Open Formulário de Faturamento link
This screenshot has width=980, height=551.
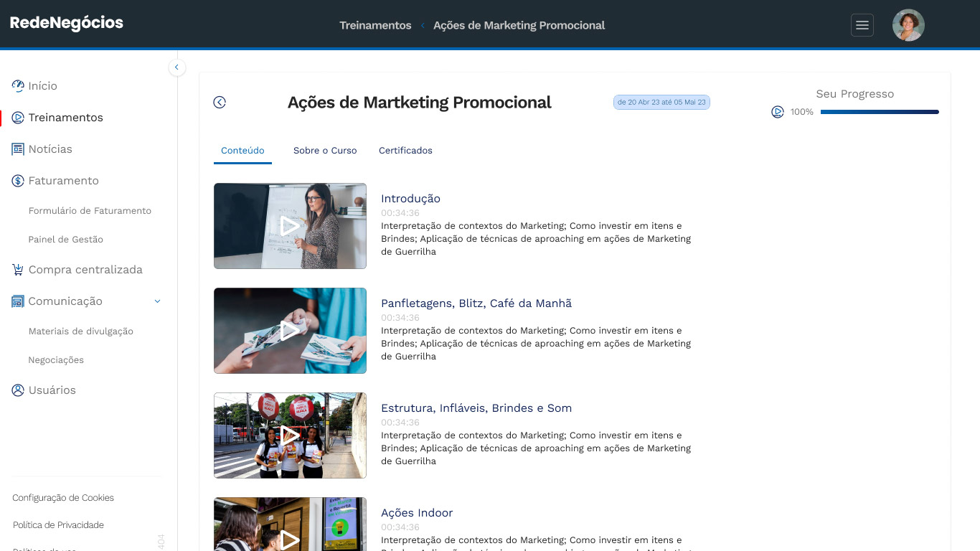[90, 211]
